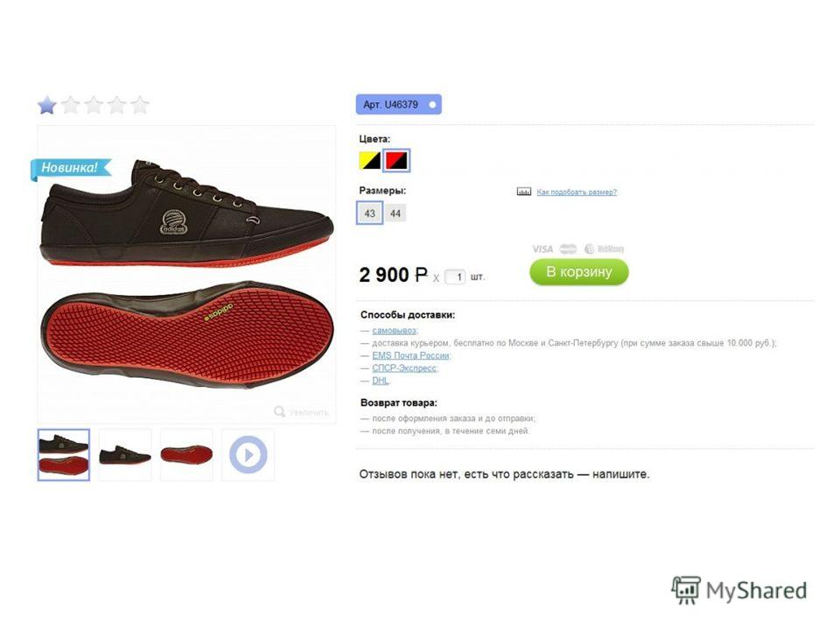Play the product video thumbnail
840x630 pixels.
tap(248, 455)
